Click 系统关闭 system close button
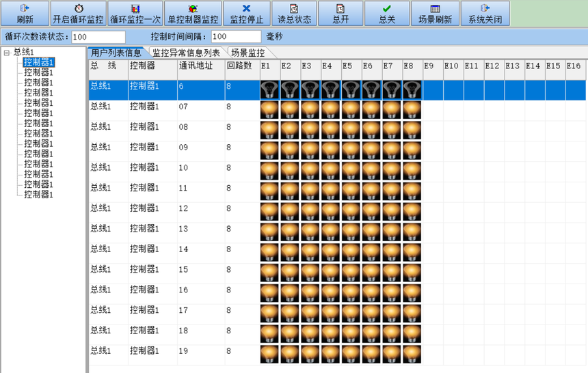588x373 pixels. (x=485, y=14)
